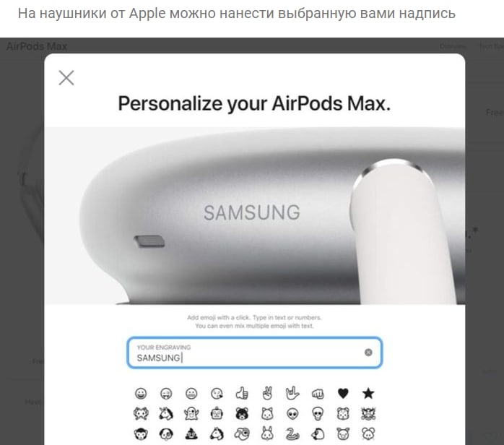Add the victory hand emoji

click(x=267, y=393)
